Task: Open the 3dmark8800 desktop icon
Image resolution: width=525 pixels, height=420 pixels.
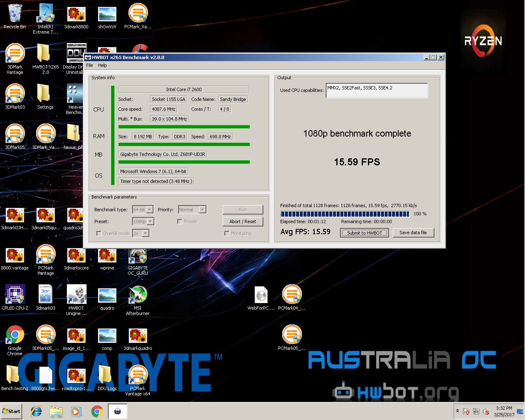Action: point(76,16)
